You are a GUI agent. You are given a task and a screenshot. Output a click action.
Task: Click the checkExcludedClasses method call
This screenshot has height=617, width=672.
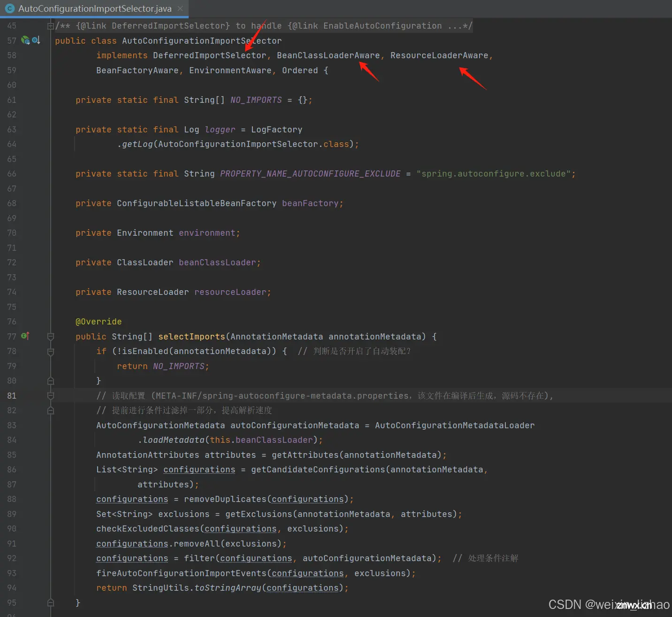[148, 529]
